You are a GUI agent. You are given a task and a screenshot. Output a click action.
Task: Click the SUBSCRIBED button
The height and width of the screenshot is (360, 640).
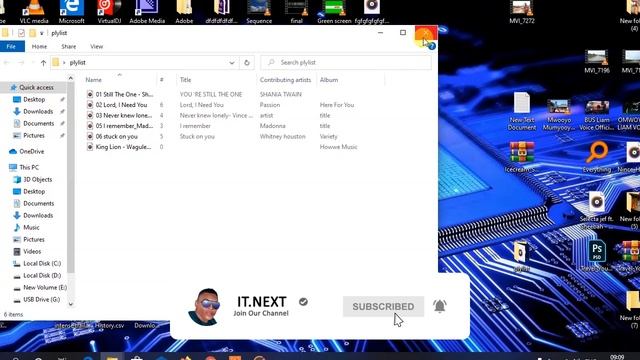[383, 307]
